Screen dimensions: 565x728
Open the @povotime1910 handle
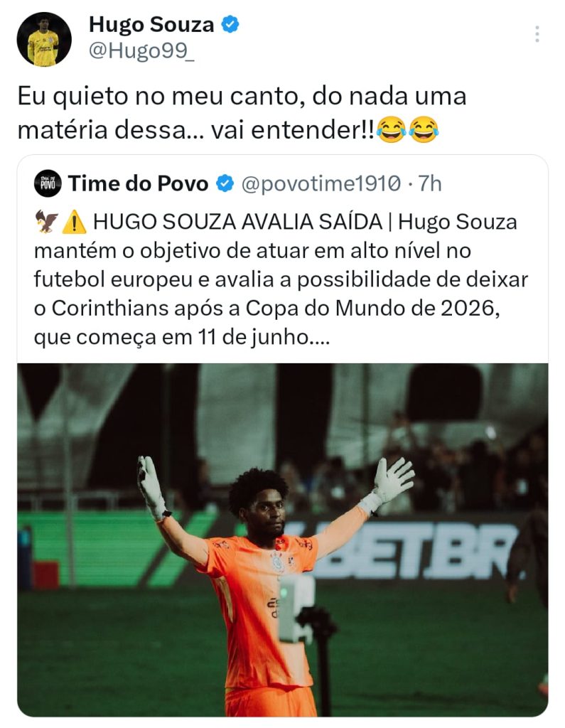tap(321, 184)
